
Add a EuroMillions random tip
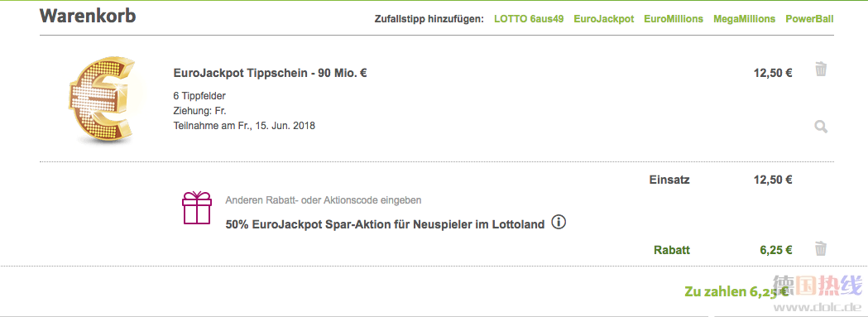674,19
